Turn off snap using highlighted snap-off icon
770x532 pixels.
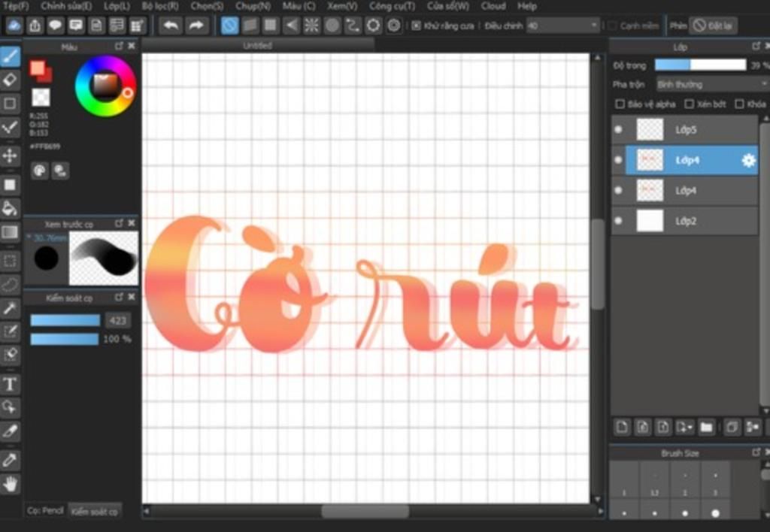[x=230, y=26]
